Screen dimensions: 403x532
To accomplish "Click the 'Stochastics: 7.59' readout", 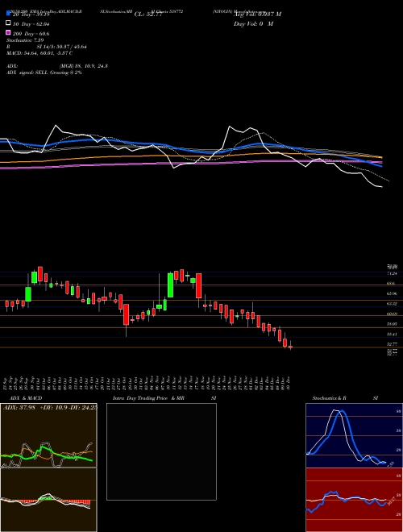I will point(25,40).
